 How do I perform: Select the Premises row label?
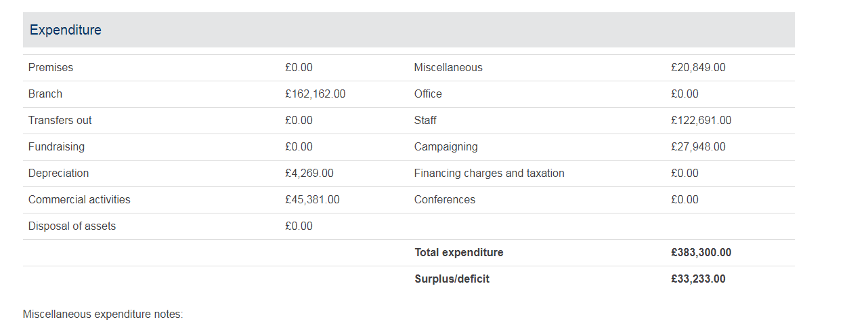(x=51, y=68)
